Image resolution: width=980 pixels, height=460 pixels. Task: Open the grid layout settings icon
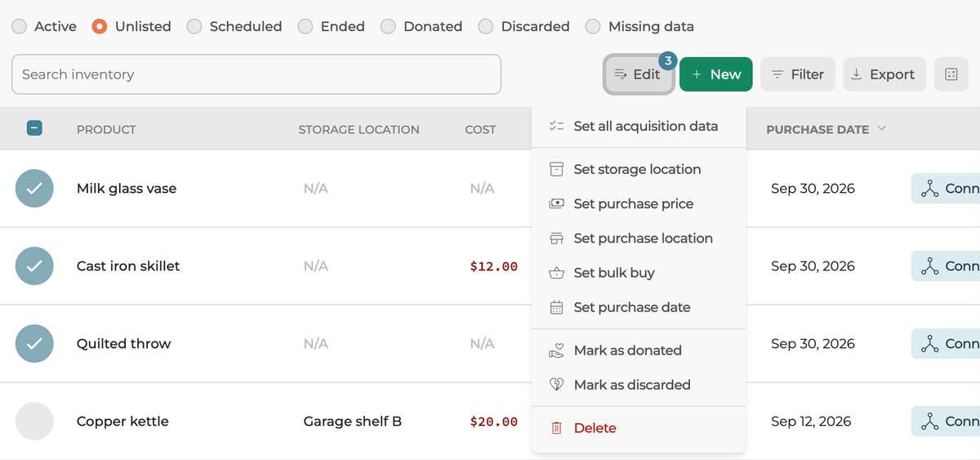pos(951,74)
